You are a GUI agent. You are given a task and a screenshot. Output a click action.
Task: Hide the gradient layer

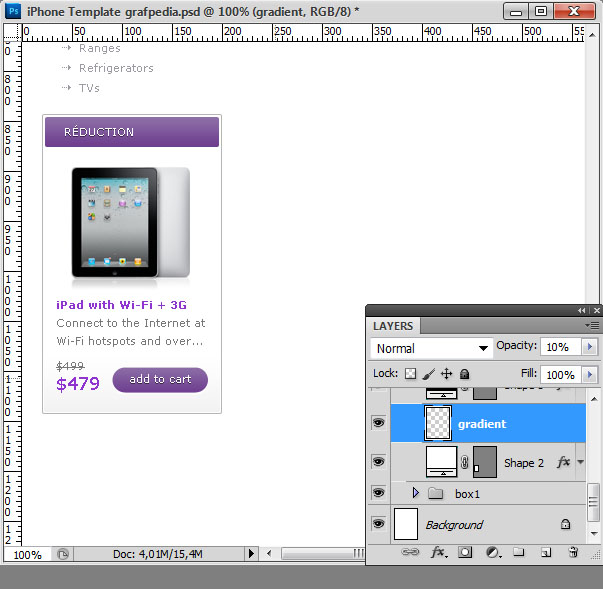coord(378,423)
